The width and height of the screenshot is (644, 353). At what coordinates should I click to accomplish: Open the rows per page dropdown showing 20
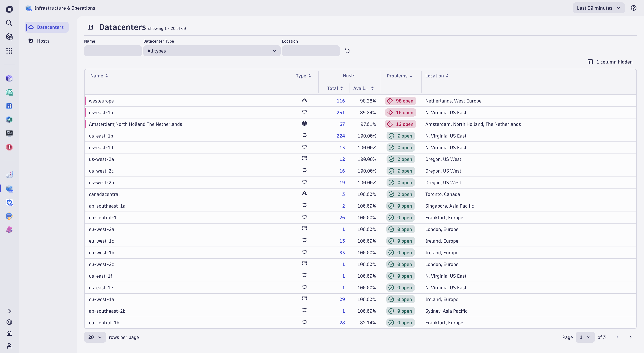(95, 337)
